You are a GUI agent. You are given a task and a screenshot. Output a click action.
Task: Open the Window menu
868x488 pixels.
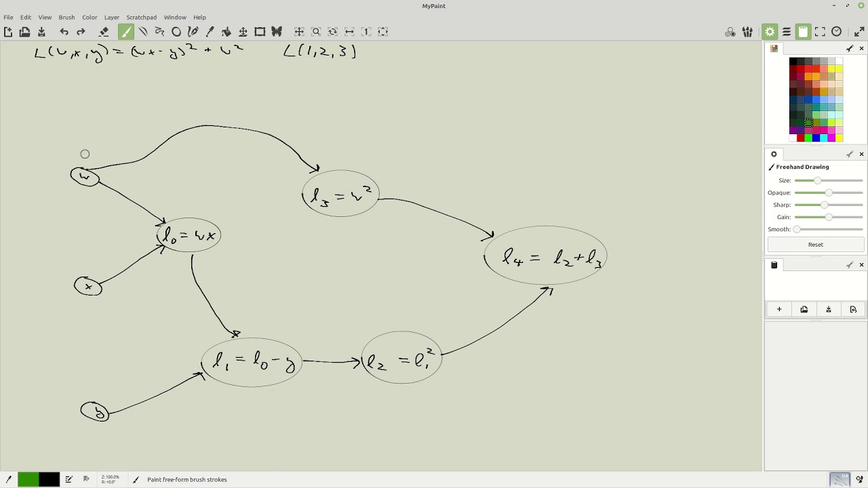point(175,17)
